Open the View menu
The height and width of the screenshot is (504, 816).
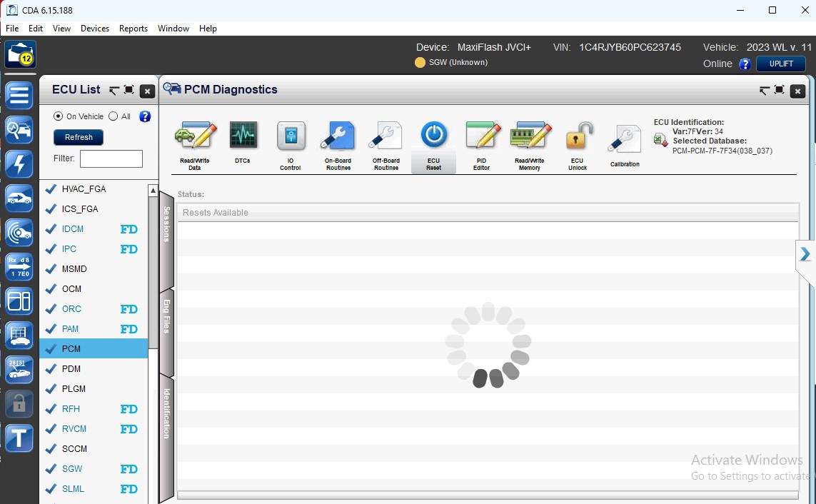tap(61, 29)
